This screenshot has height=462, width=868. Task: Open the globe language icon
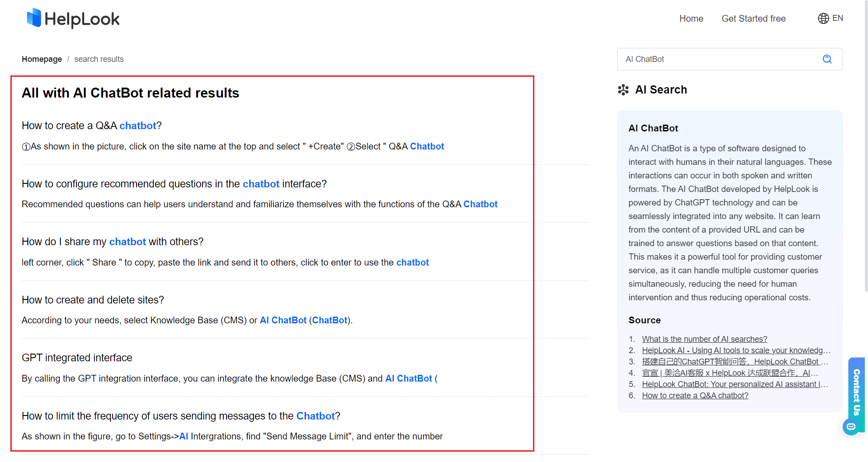pyautogui.click(x=823, y=18)
